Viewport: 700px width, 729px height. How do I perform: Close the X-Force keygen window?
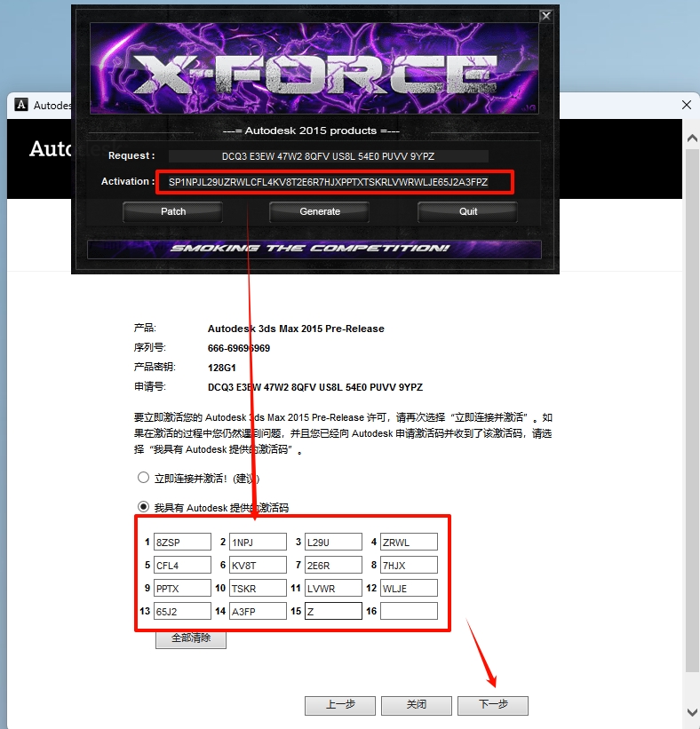[x=546, y=15]
